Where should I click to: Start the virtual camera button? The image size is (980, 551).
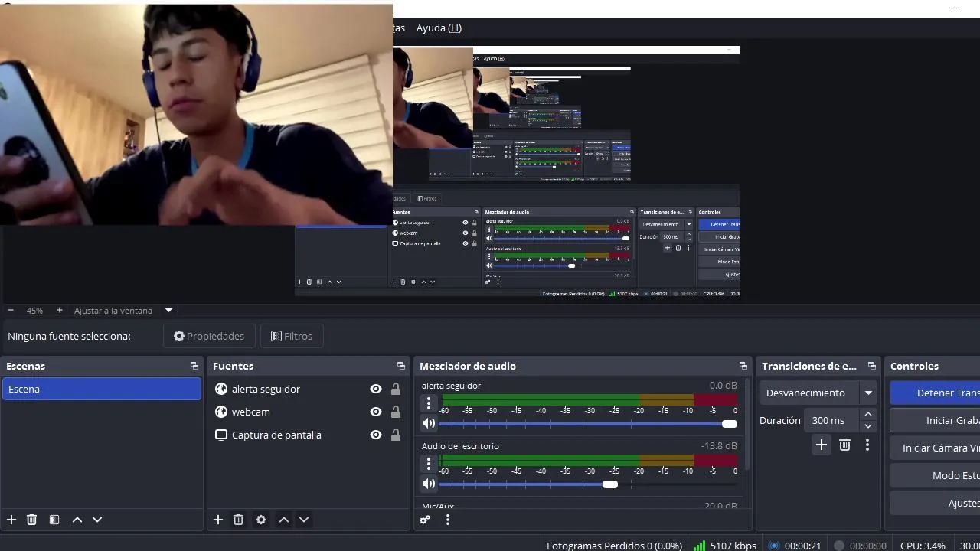pos(935,448)
